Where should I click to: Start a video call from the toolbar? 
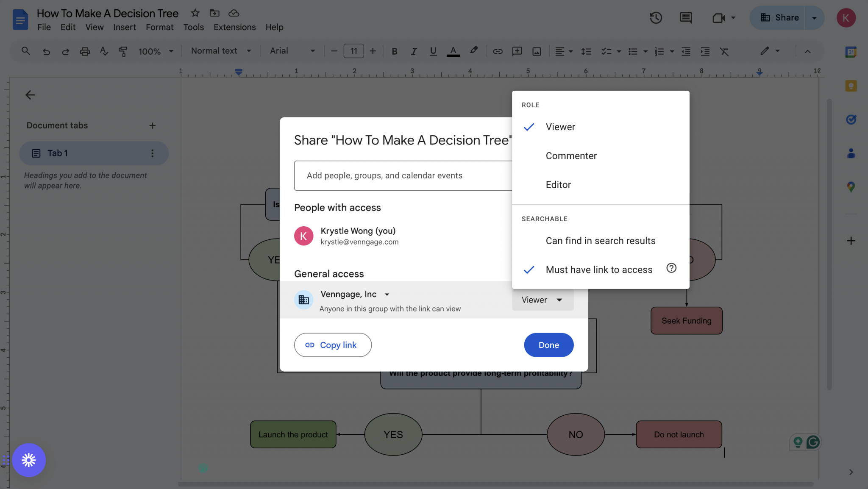pos(719,18)
